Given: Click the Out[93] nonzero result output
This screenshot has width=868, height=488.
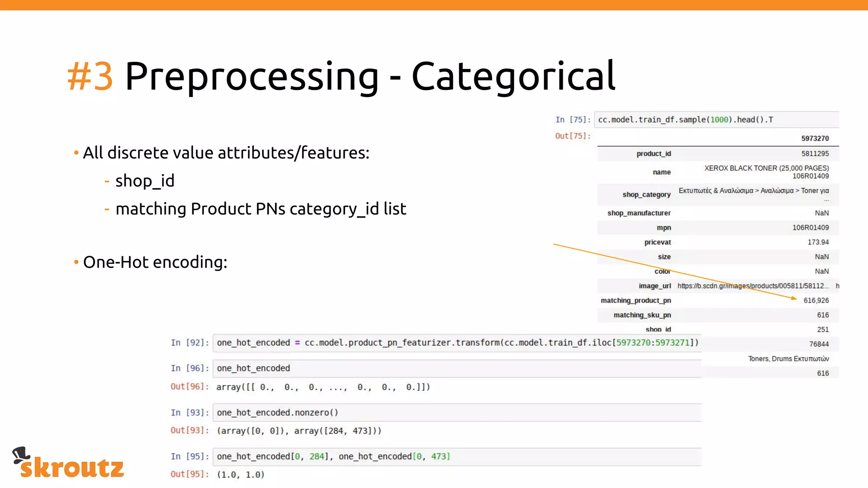Looking at the screenshot, I should pos(299,431).
